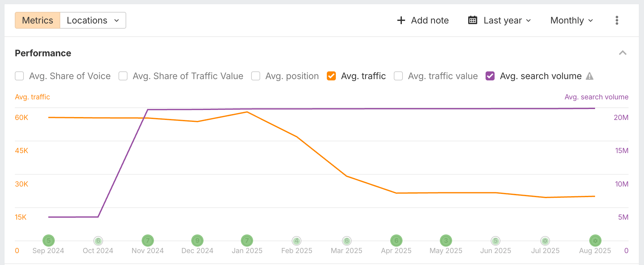Click the Sep 2024 green update marker

[x=49, y=241]
